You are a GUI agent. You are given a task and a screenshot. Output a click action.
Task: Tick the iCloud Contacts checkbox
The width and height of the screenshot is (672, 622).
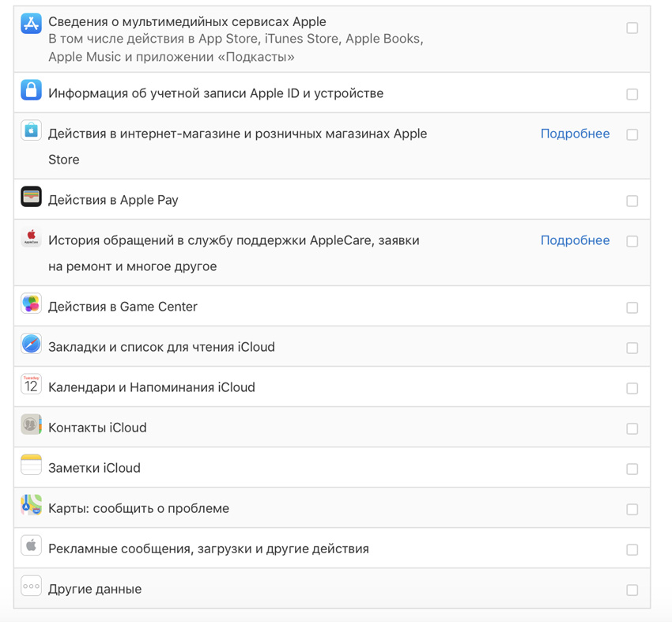click(x=632, y=428)
